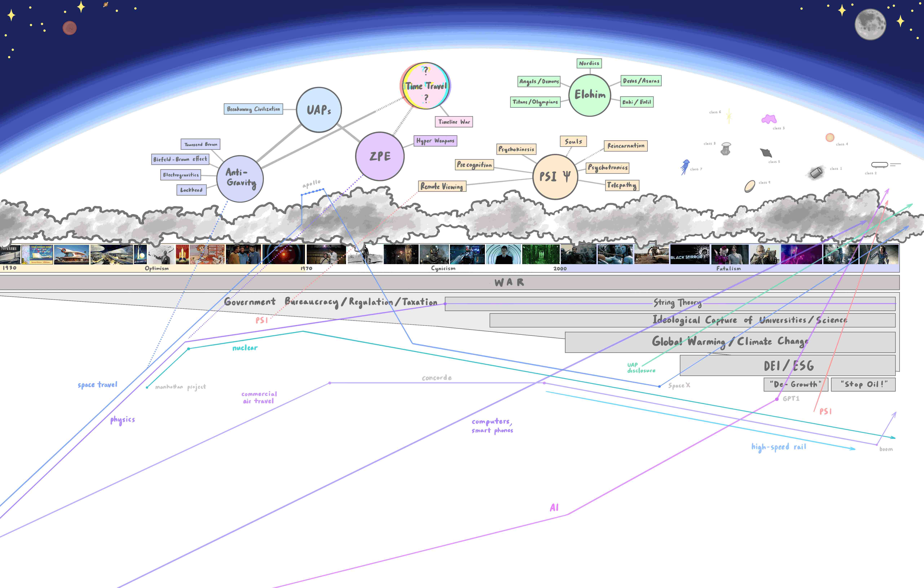Select the Nordics label box

coord(589,63)
